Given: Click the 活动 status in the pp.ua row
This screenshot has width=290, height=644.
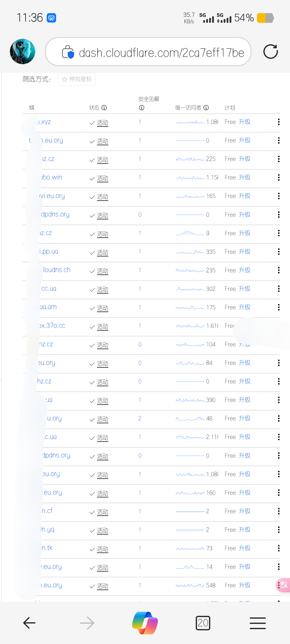Looking at the screenshot, I should click(x=102, y=253).
